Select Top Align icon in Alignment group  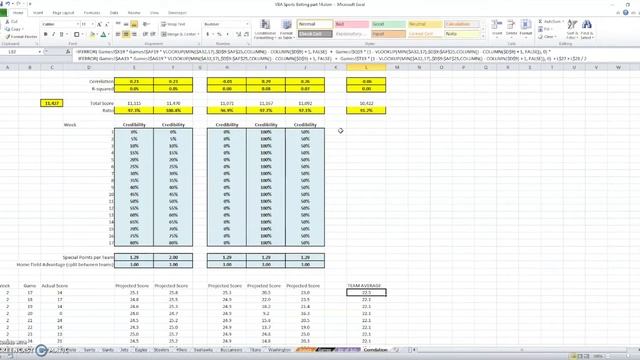118,24
